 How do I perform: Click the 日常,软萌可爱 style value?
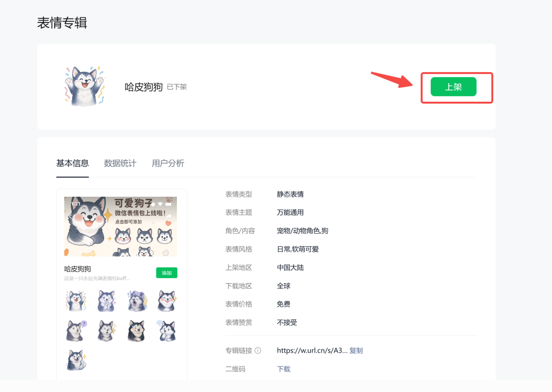298,249
